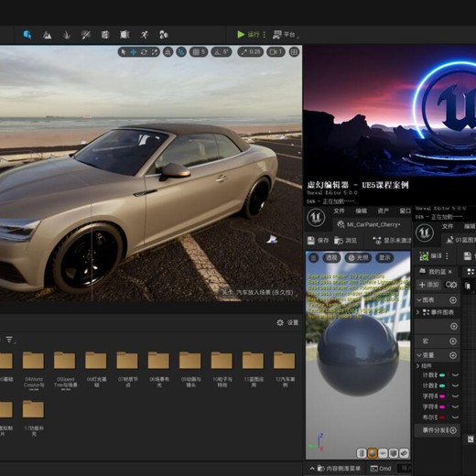Click the cube preview mesh icon
The height and width of the screenshot is (476, 476).
coord(394,453)
